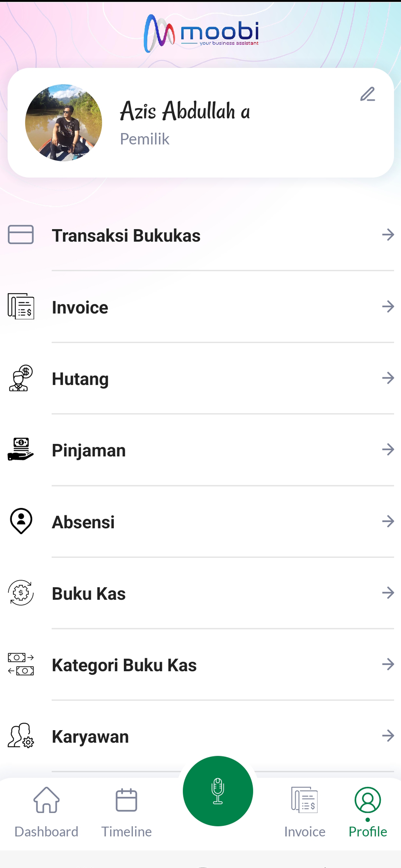
Task: Expand the Hutang row arrow
Action: 388,378
